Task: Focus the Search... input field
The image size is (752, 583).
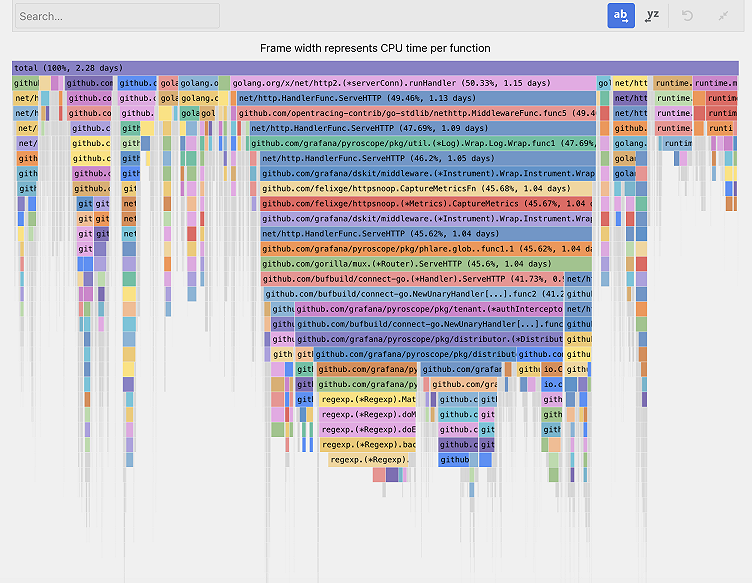Action: tap(118, 16)
